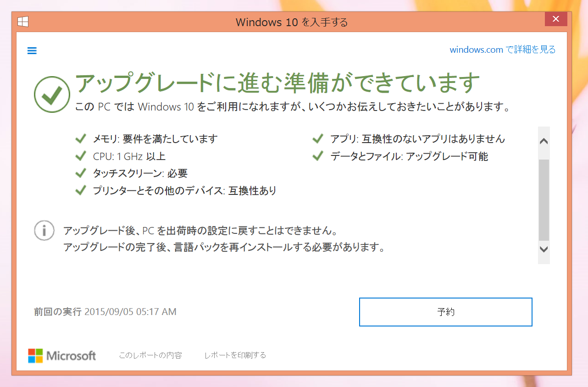588x387 pixels.
Task: Click the heading アップグレードに進む準備ができています
Action: tap(277, 83)
